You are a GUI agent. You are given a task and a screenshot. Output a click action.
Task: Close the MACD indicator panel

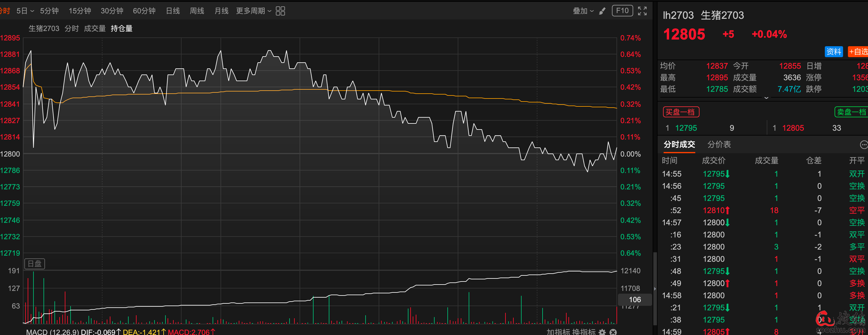point(613,332)
